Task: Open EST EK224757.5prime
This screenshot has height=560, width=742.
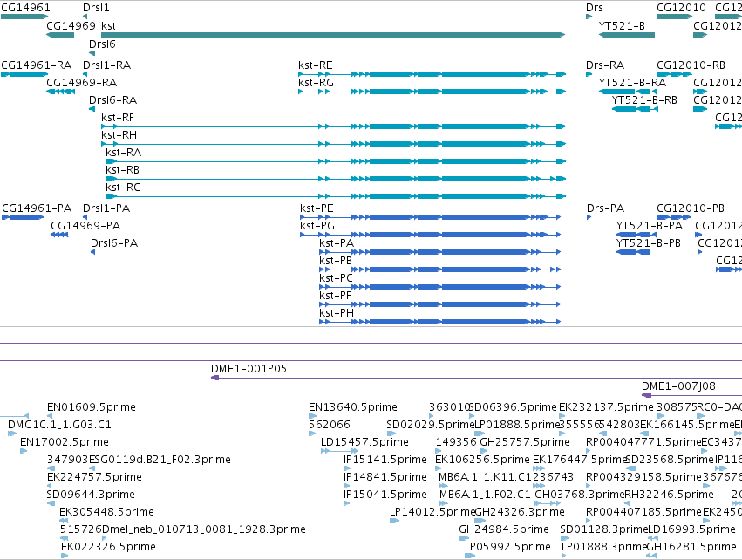Action: coord(95,477)
